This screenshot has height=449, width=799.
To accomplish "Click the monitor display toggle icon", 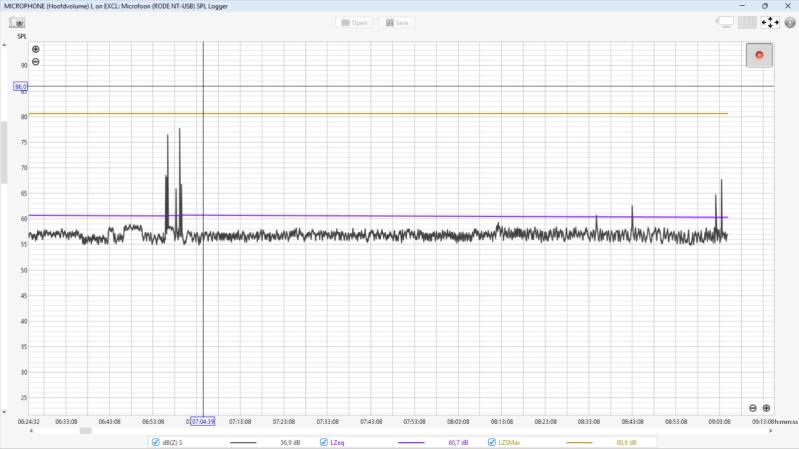I will (x=726, y=22).
